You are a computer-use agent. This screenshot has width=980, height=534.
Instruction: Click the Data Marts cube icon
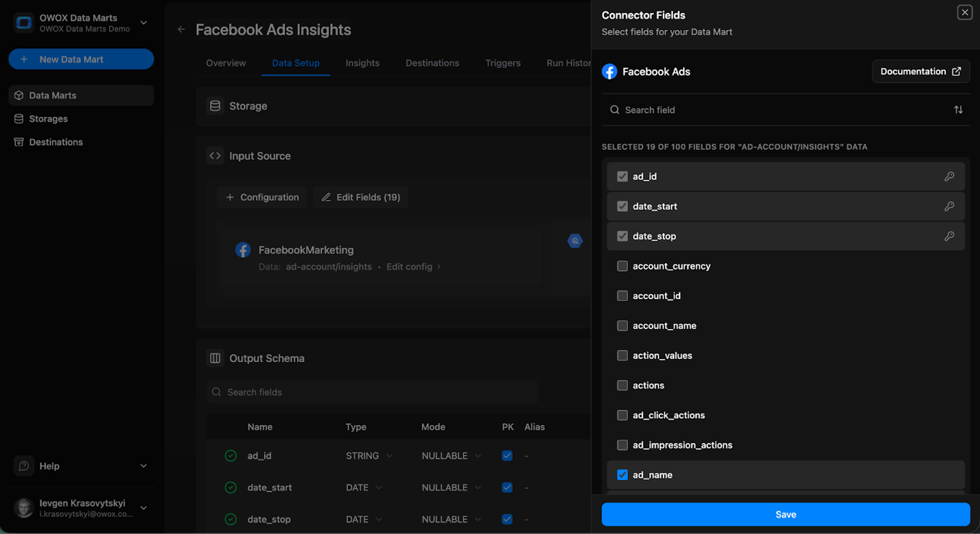[19, 95]
